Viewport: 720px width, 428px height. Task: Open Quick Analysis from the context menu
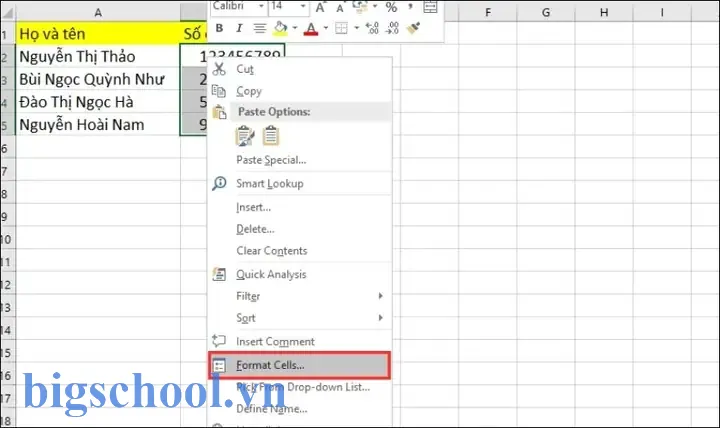(x=300, y=274)
